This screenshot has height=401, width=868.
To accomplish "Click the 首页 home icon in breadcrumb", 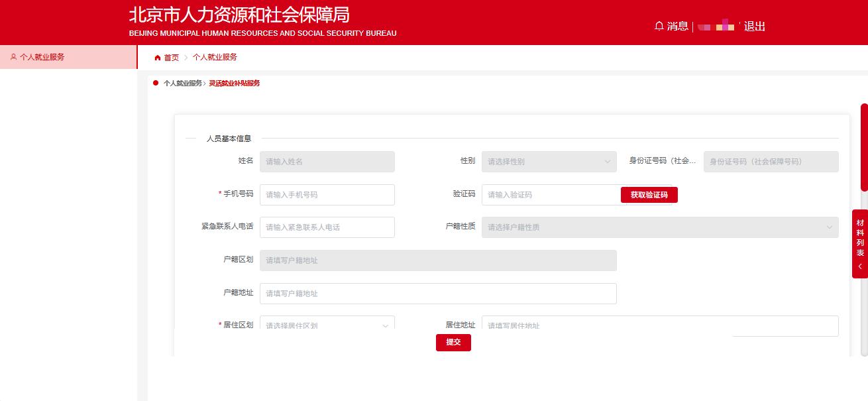I will click(x=156, y=57).
